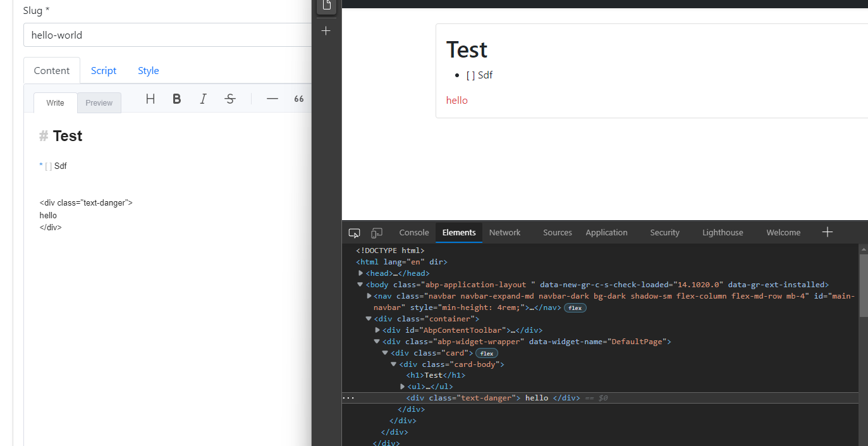Insert a blockquote with the quote icon
The width and height of the screenshot is (868, 446).
click(298, 99)
